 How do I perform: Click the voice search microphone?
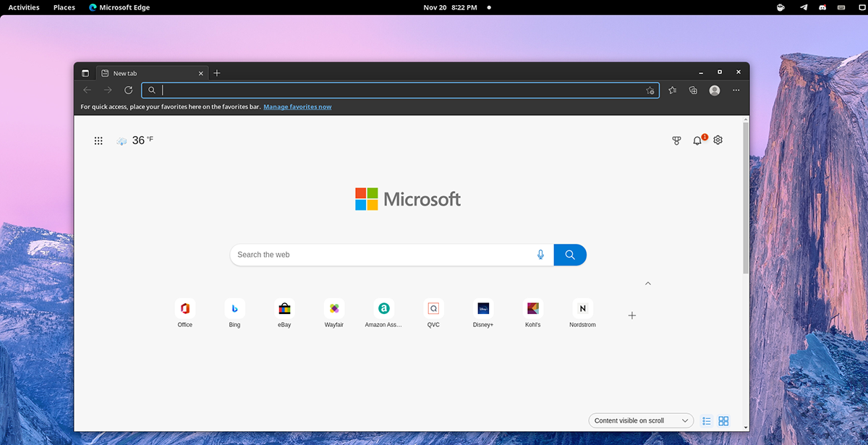point(540,255)
